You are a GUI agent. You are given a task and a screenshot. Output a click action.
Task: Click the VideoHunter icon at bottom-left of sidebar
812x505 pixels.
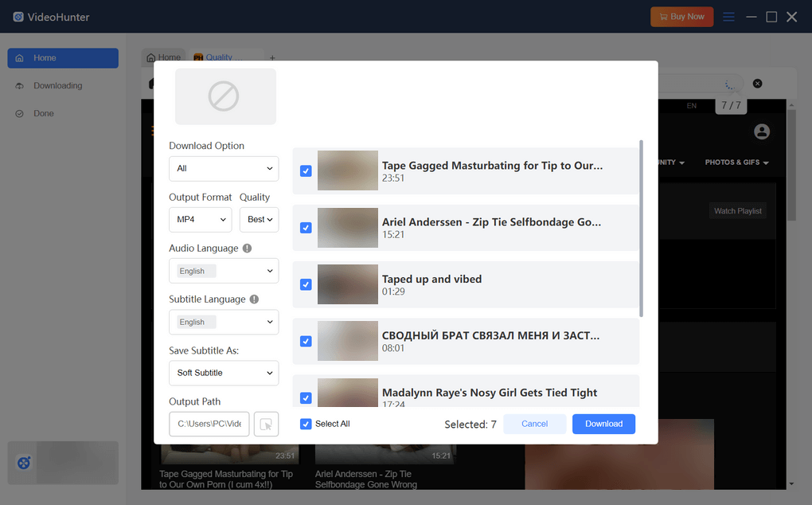tap(24, 463)
